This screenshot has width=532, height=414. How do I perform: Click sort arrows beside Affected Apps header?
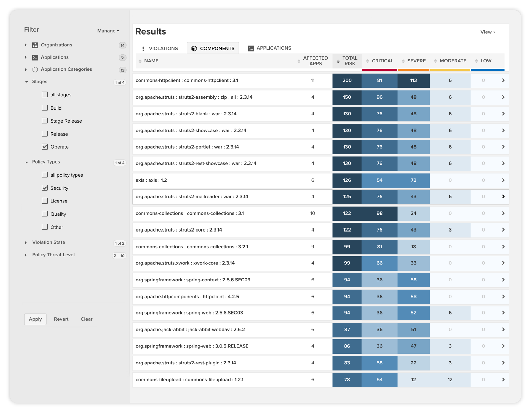tap(299, 61)
